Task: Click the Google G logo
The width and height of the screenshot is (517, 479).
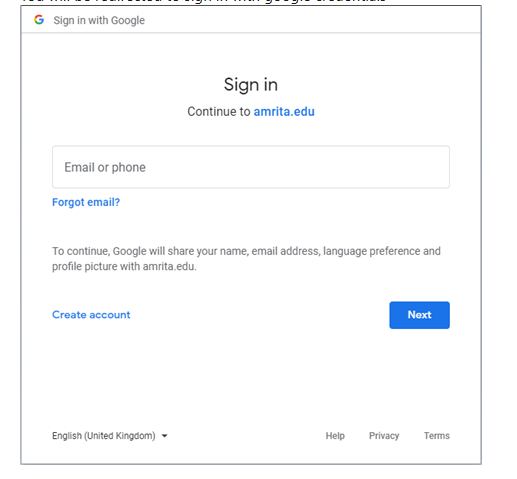Action: pos(39,20)
